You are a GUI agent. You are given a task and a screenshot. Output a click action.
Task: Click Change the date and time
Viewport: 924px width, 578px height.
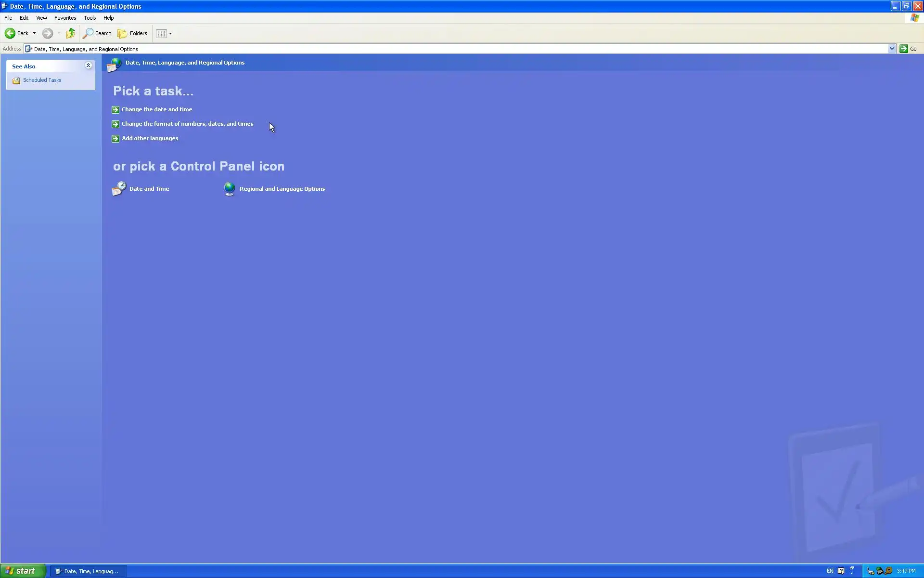[156, 109]
